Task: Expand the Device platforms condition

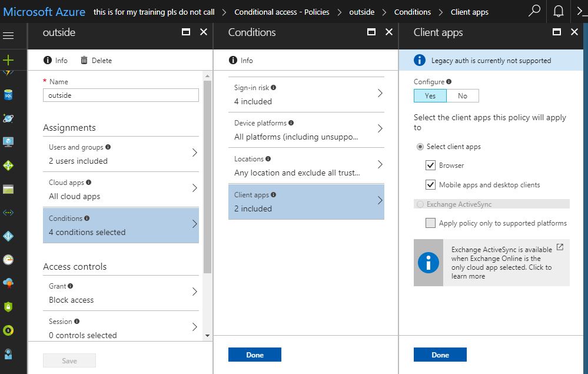Action: click(305, 128)
